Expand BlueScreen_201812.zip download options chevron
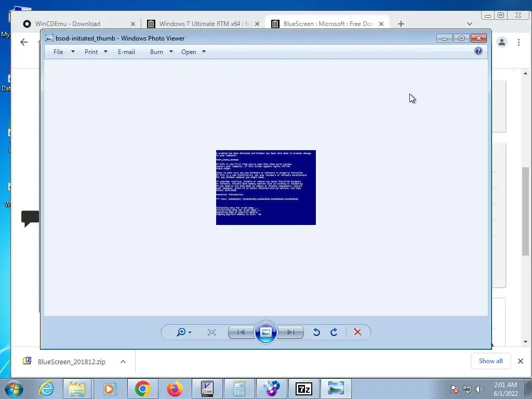The image size is (532, 399). pos(123,362)
